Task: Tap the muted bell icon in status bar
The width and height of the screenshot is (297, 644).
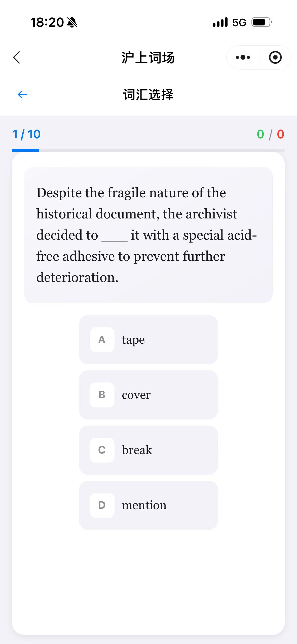Action: coord(72,22)
